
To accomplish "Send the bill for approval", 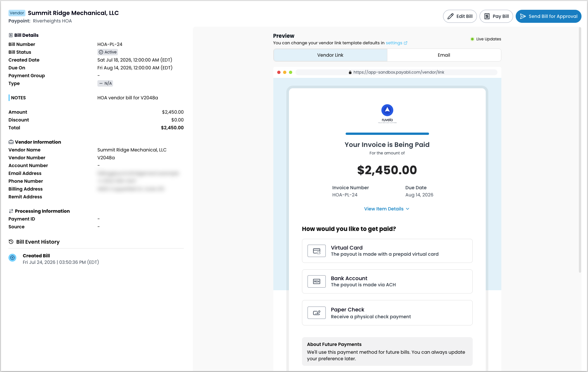I will click(x=548, y=16).
